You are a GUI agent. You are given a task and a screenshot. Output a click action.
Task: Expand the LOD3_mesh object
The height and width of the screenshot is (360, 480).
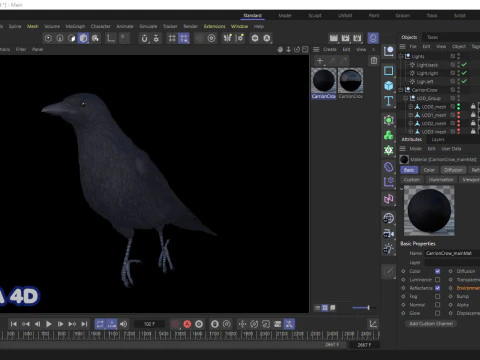[x=411, y=132]
